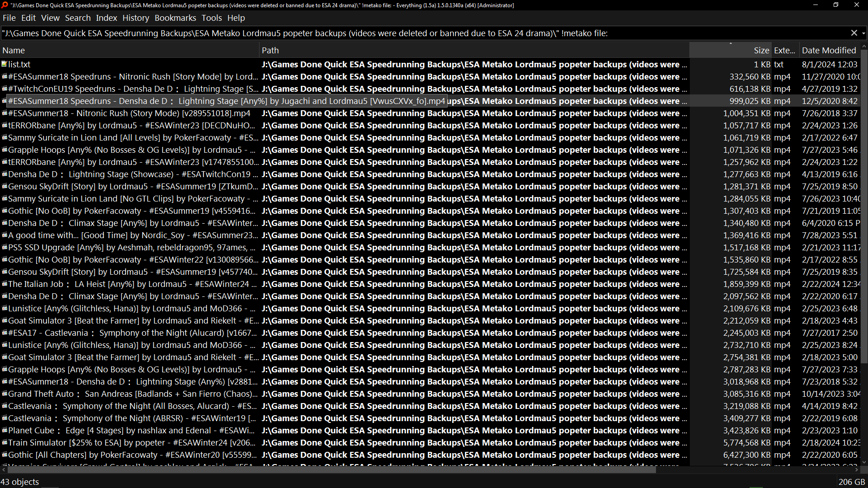Open the View menu
Screen dimensions: 868x488
50,18
